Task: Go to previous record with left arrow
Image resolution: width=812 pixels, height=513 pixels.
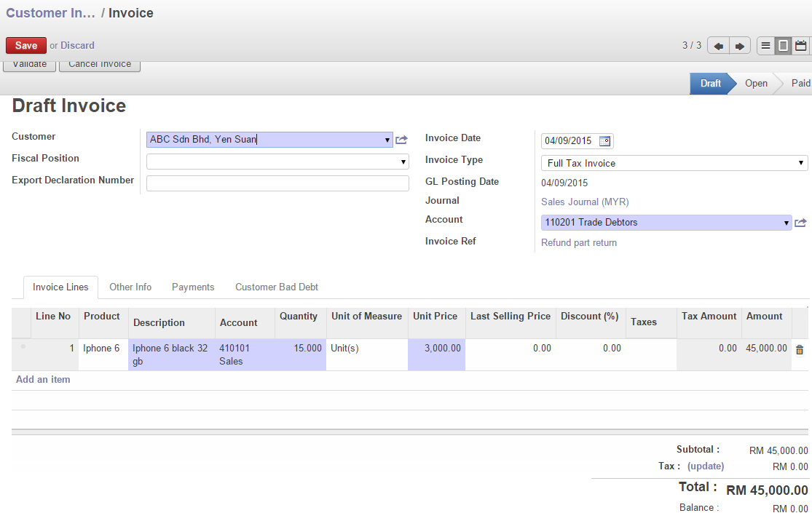Action: point(717,45)
